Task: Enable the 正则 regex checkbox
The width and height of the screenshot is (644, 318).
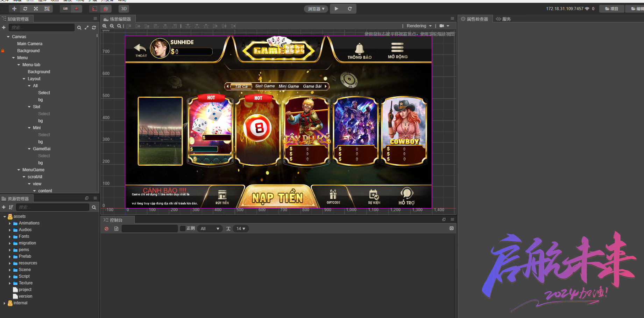Action: tap(183, 228)
